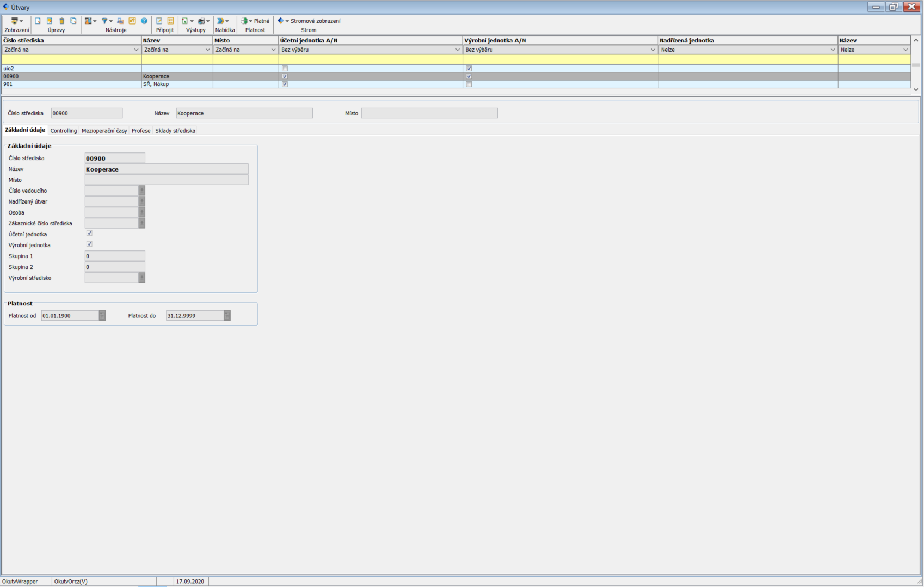Open Číslo střediska filter condition dropdown
The width and height of the screenshot is (924, 587).
[136, 50]
